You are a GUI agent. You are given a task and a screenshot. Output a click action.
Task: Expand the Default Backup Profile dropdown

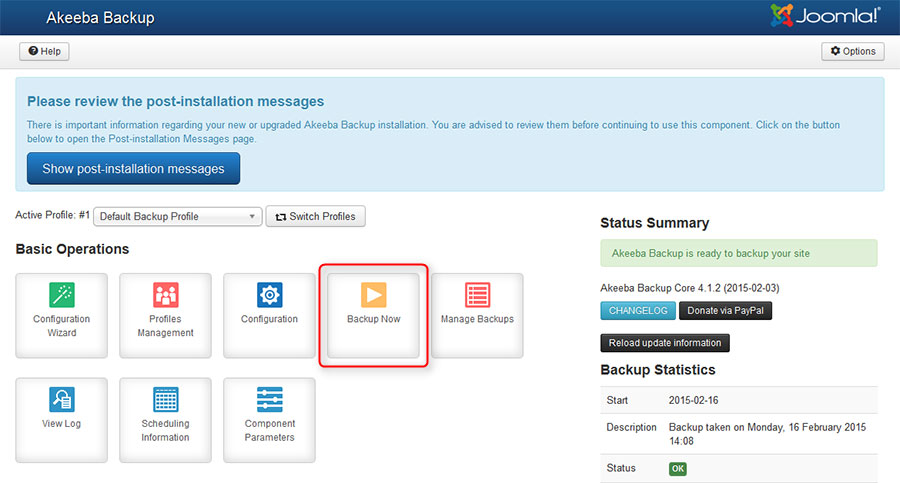[x=177, y=217]
